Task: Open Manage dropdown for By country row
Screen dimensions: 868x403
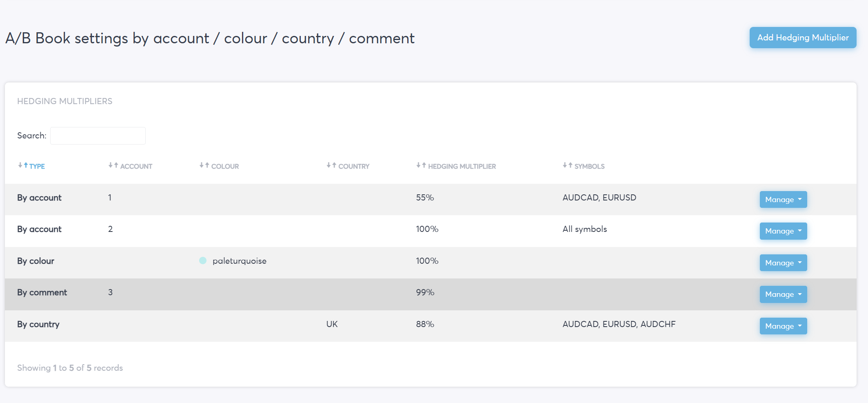Action: (783, 326)
